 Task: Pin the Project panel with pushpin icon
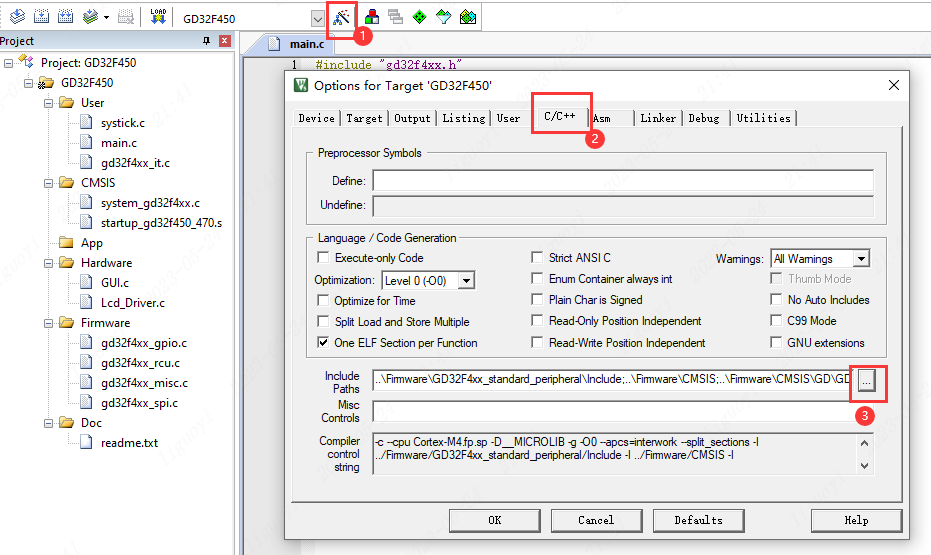(x=207, y=40)
